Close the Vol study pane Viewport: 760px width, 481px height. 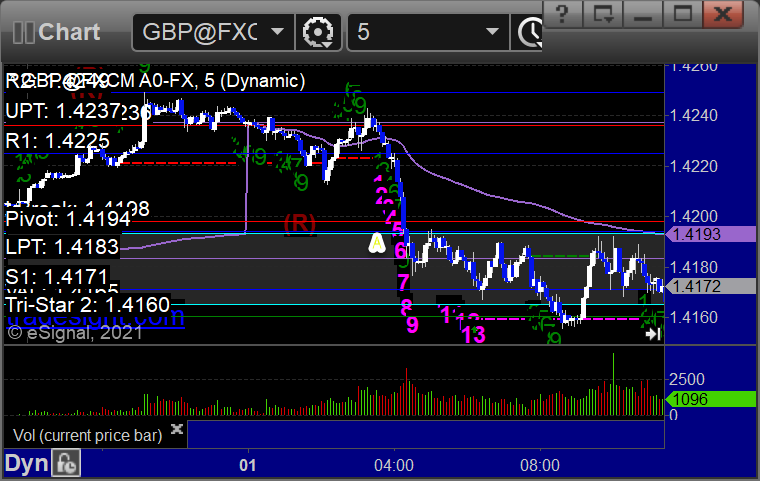(177, 429)
